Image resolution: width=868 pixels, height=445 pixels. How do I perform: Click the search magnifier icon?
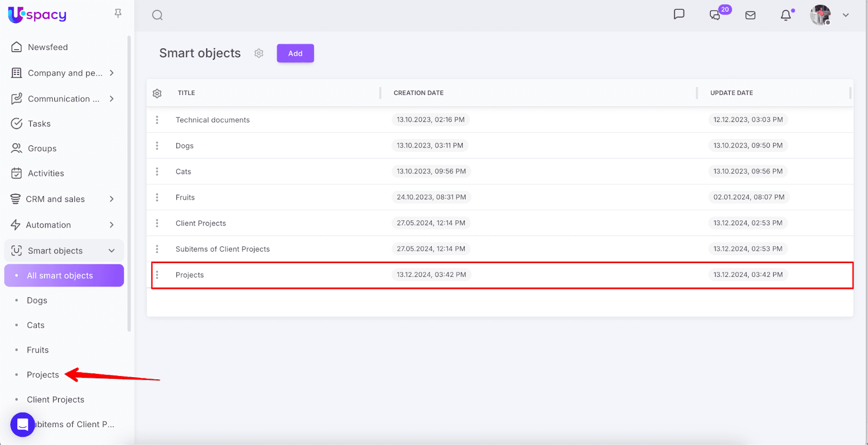tap(157, 15)
